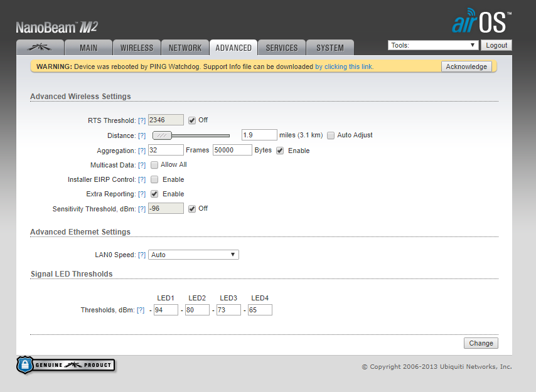
Task: Click the Change button
Action: tap(481, 343)
